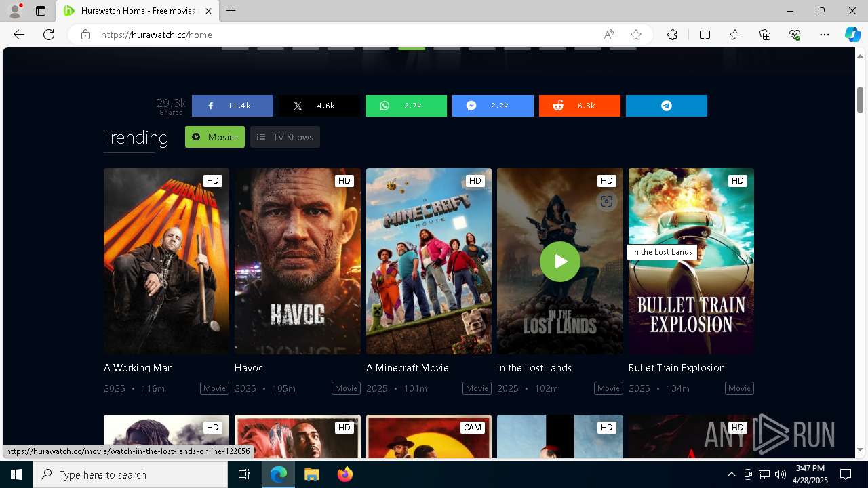
Task: Click visual search icon on Lost Lands poster
Action: click(x=606, y=201)
